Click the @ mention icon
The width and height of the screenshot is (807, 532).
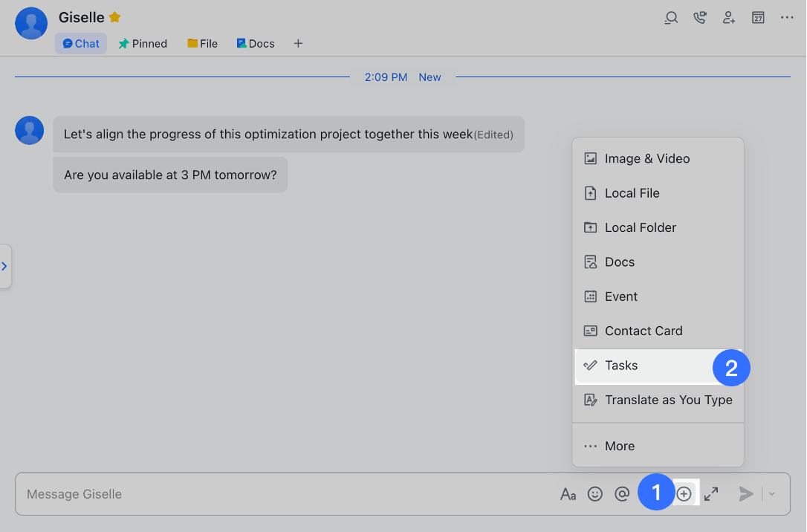(622, 493)
